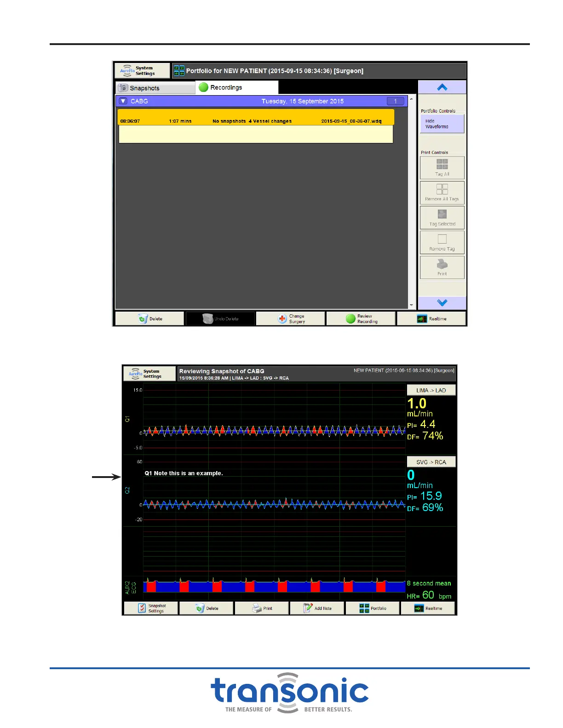563x728 pixels.
Task: Switch to the Recordings tab
Action: [x=237, y=87]
